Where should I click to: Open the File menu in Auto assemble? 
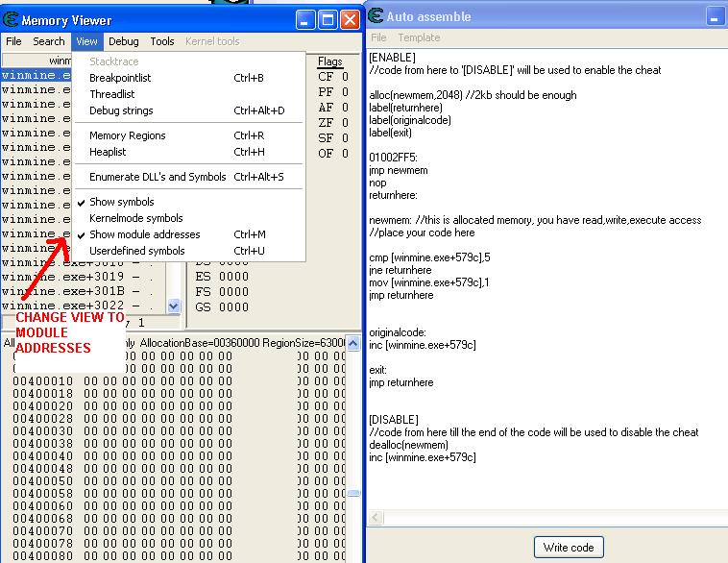[x=378, y=37]
